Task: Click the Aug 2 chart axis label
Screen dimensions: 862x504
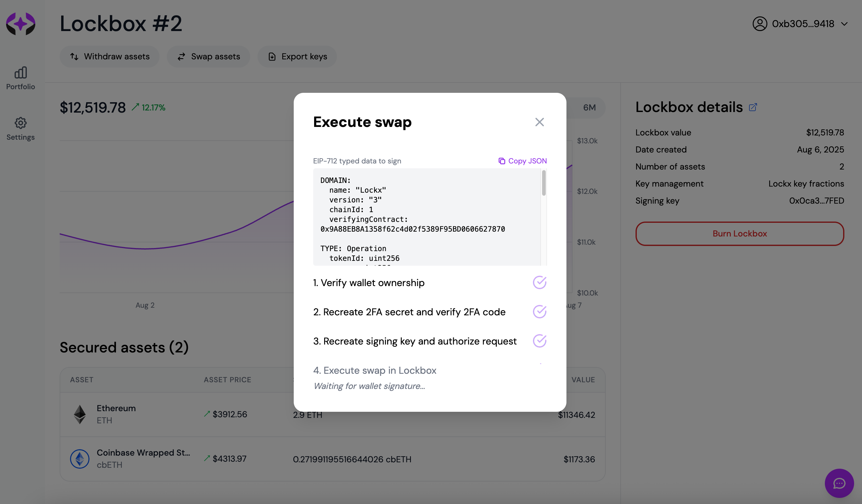Action: coord(145,305)
